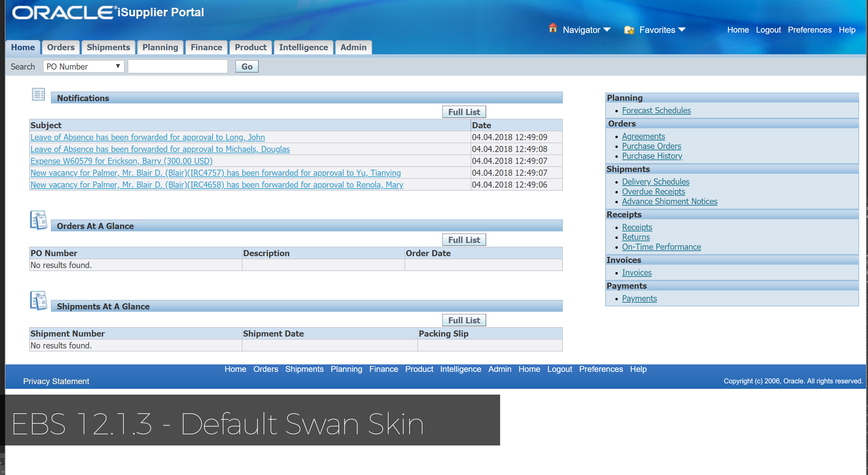The image size is (868, 475).
Task: Select the Home tab
Action: click(23, 47)
